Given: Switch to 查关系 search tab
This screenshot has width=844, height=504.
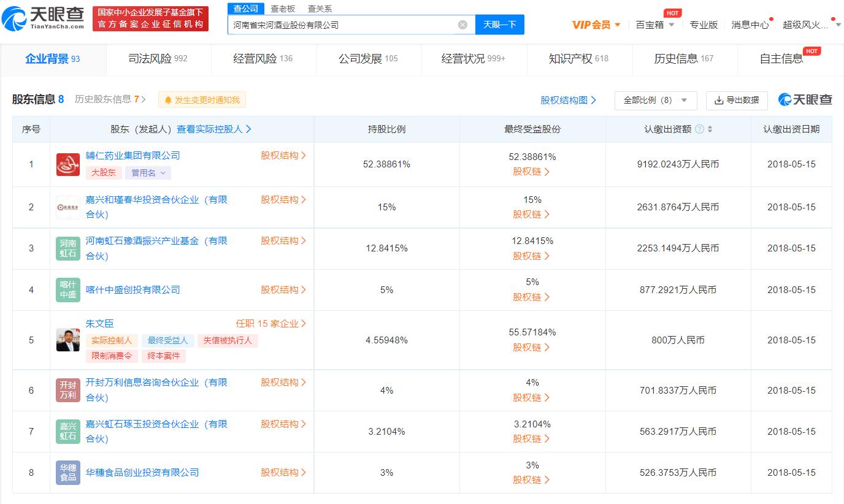Looking at the screenshot, I should point(320,9).
